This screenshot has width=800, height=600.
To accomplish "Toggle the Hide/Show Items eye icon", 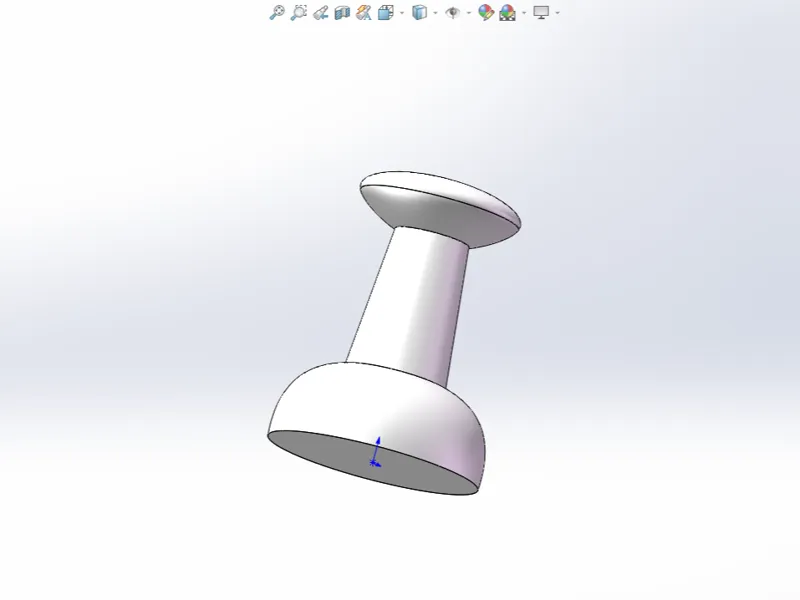I will click(x=453, y=13).
